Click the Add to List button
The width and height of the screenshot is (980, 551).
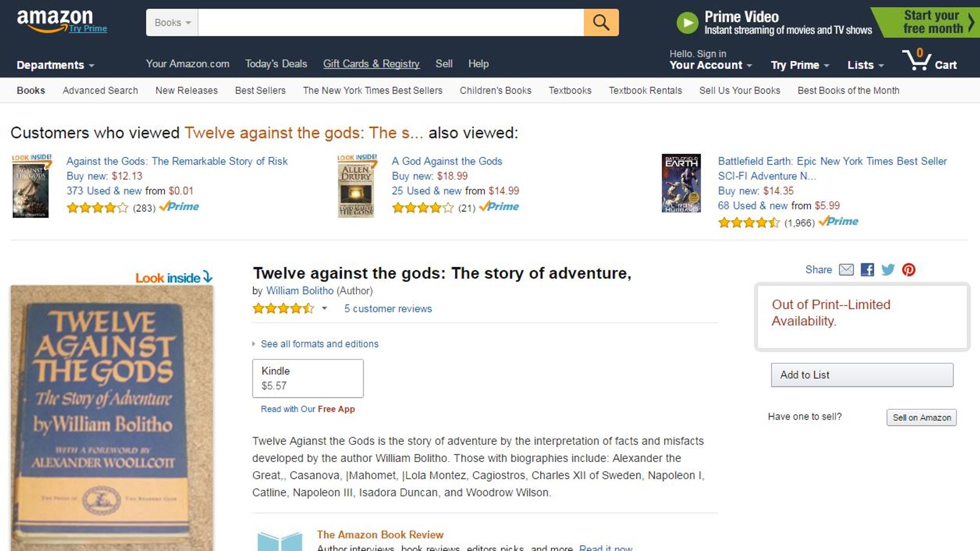click(861, 375)
